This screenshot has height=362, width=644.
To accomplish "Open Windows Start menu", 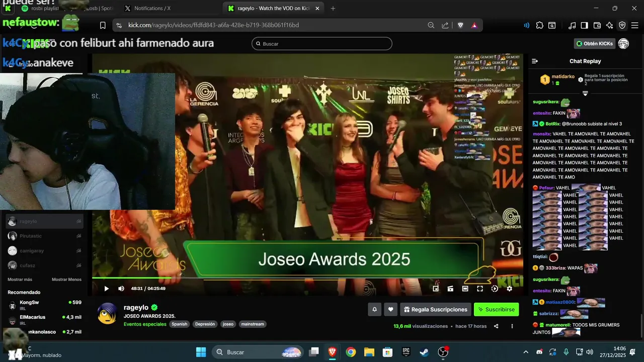I will tap(201, 352).
